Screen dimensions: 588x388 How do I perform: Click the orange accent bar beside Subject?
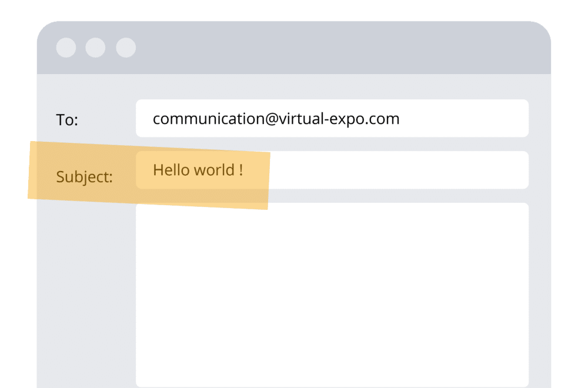[x=32, y=170]
